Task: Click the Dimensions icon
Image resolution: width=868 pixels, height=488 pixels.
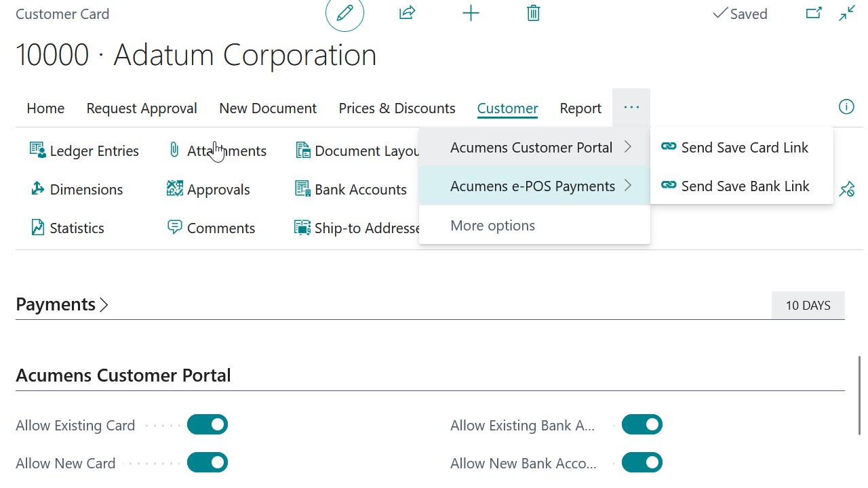Action: [x=37, y=189]
